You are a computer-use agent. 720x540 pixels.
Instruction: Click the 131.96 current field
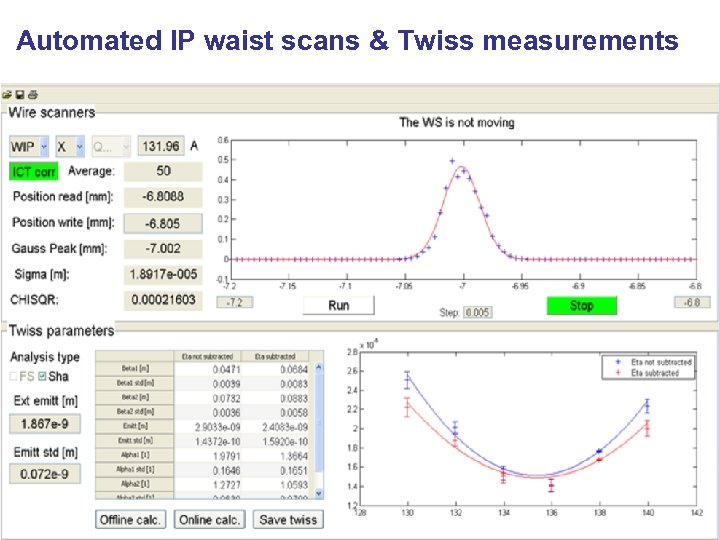(x=161, y=146)
